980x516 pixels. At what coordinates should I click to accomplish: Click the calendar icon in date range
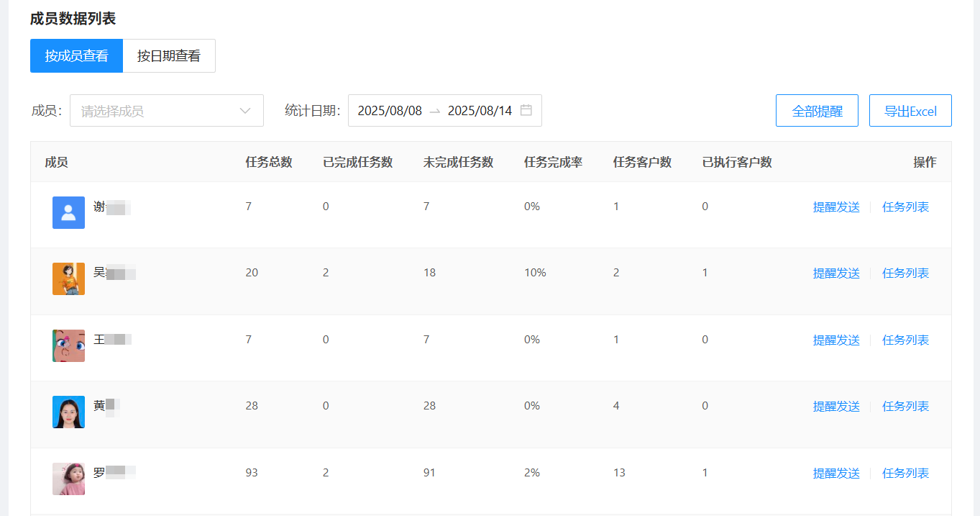(x=526, y=110)
